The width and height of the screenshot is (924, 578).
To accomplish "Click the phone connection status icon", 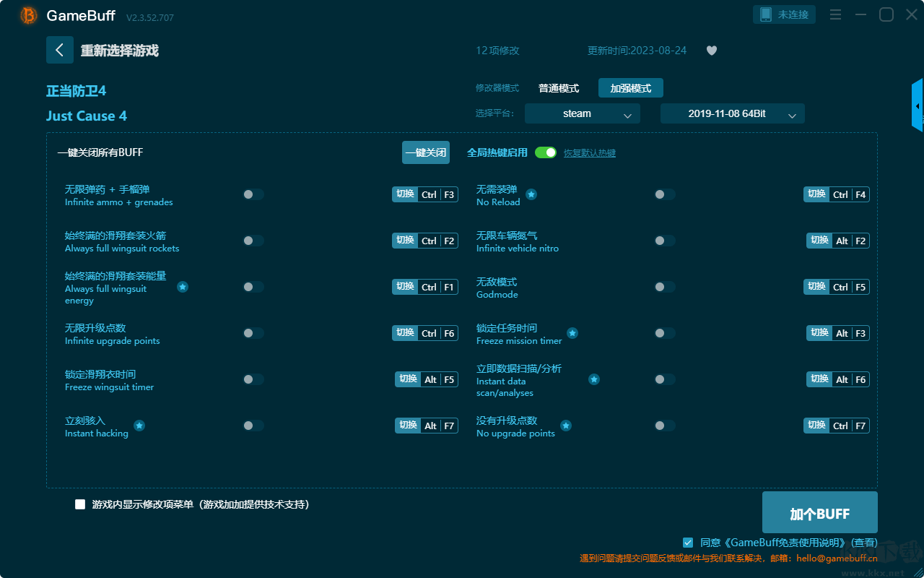I will [x=766, y=14].
